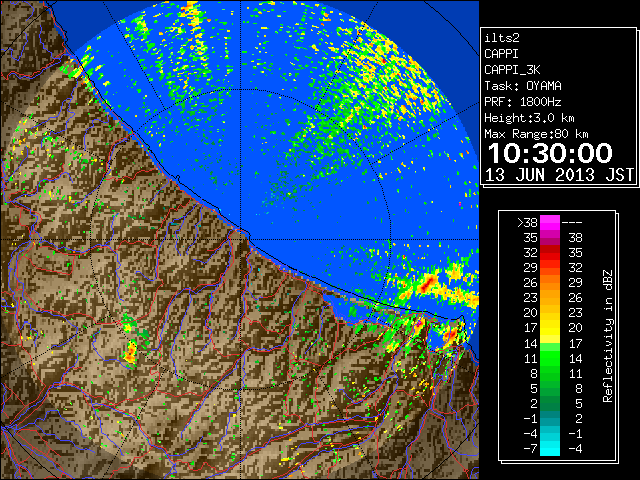Click the green 8 legend color band
Image resolution: width=640 pixels, height=480 pixels.
550,373
